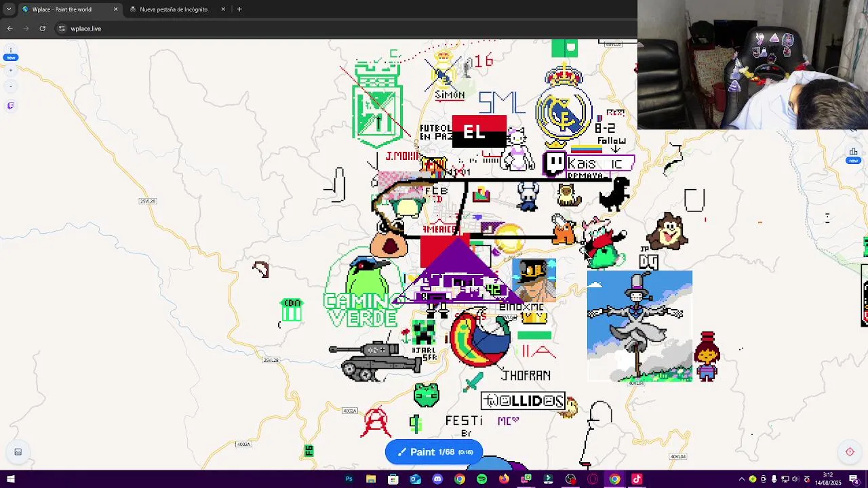Open Discord from the taskbar
The height and width of the screenshot is (488, 868).
pyautogui.click(x=437, y=479)
